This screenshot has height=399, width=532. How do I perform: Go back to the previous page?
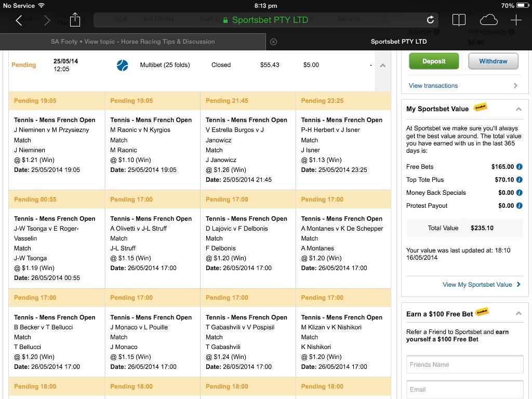[19, 20]
